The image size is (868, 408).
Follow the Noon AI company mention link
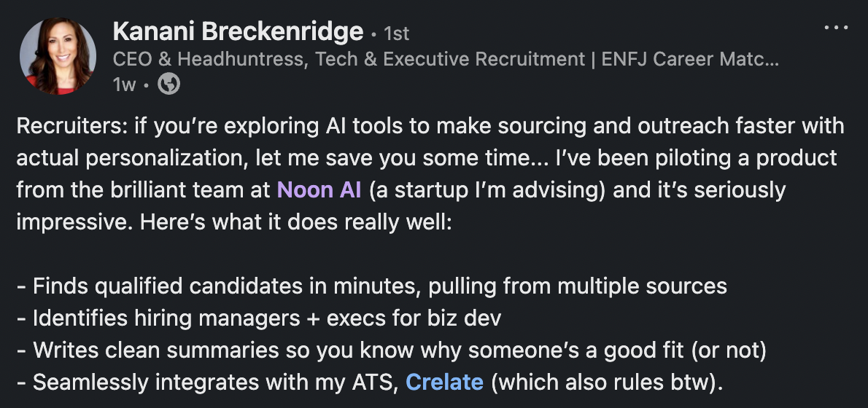coord(319,190)
